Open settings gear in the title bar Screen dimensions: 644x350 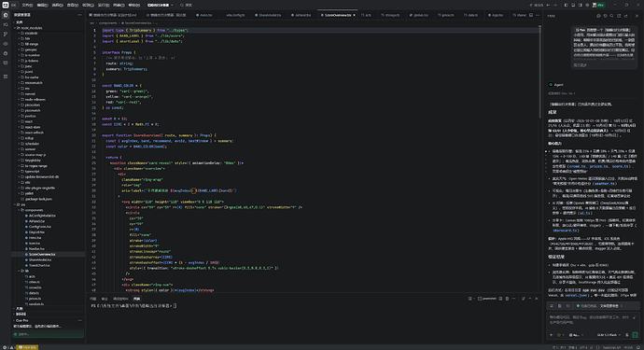pos(587,5)
